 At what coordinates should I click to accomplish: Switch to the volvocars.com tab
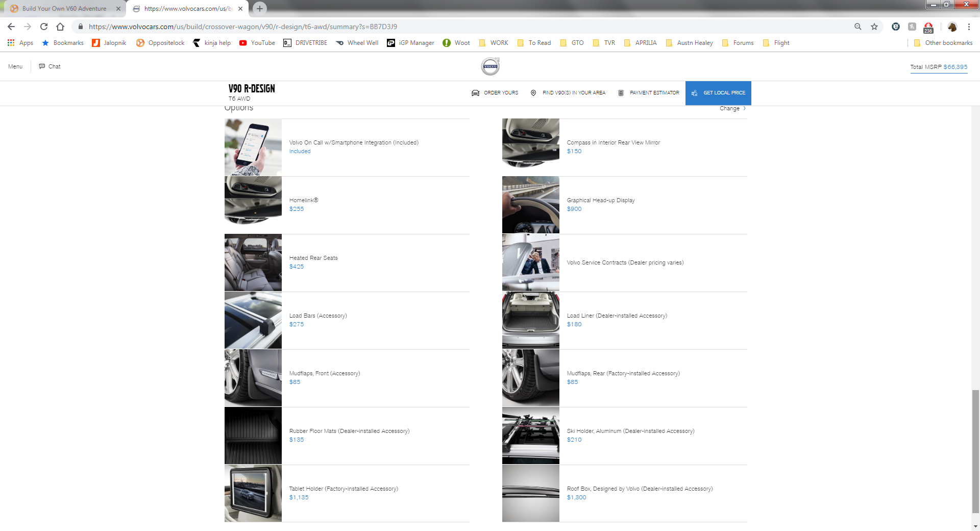pyautogui.click(x=187, y=9)
